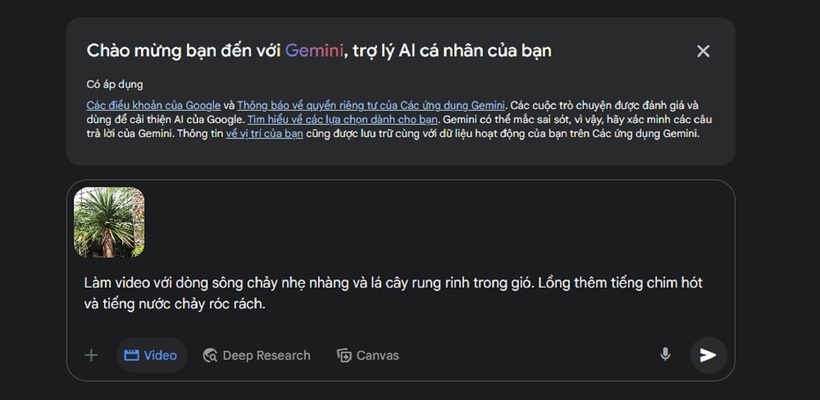
Task: Send the prompt with the arrow icon
Action: (x=708, y=355)
